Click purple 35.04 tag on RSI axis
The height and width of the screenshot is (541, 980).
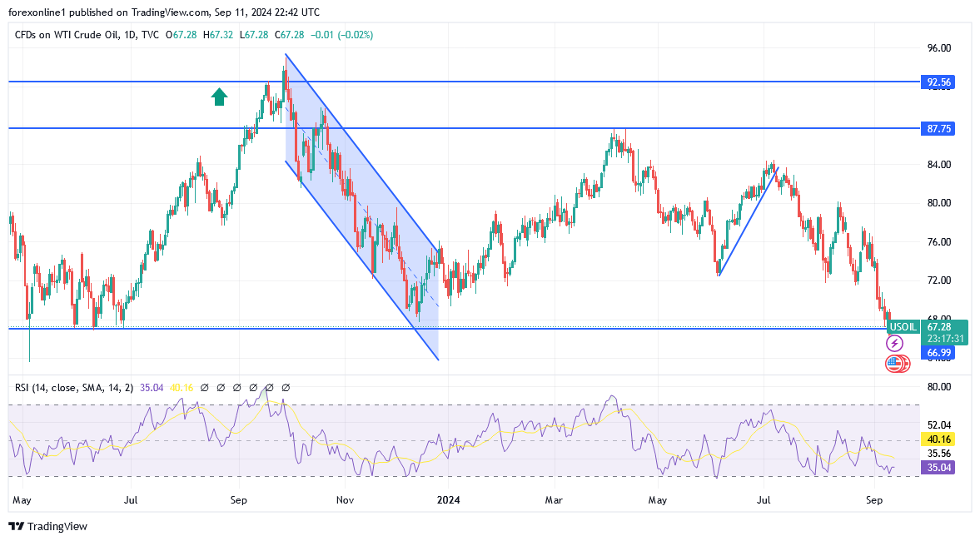(938, 467)
